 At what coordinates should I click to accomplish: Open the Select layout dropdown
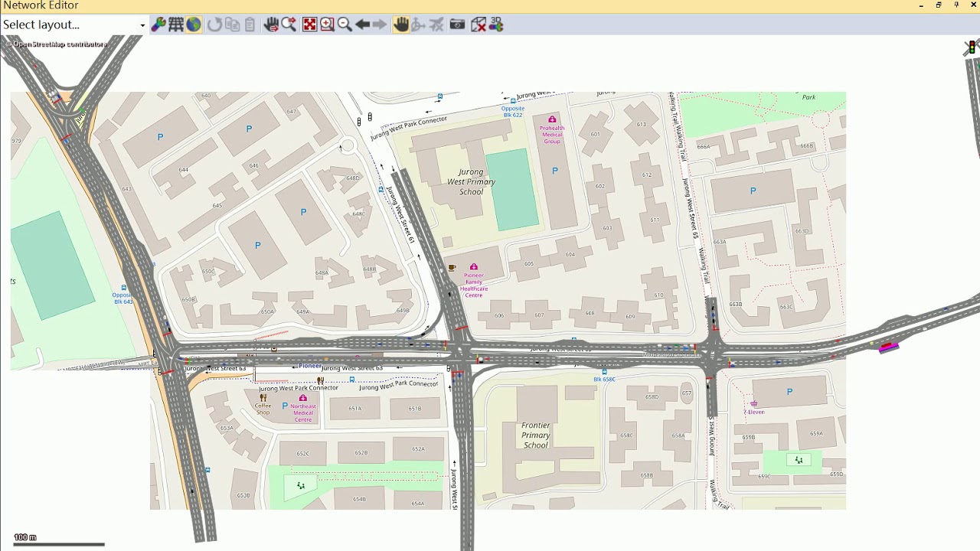73,24
